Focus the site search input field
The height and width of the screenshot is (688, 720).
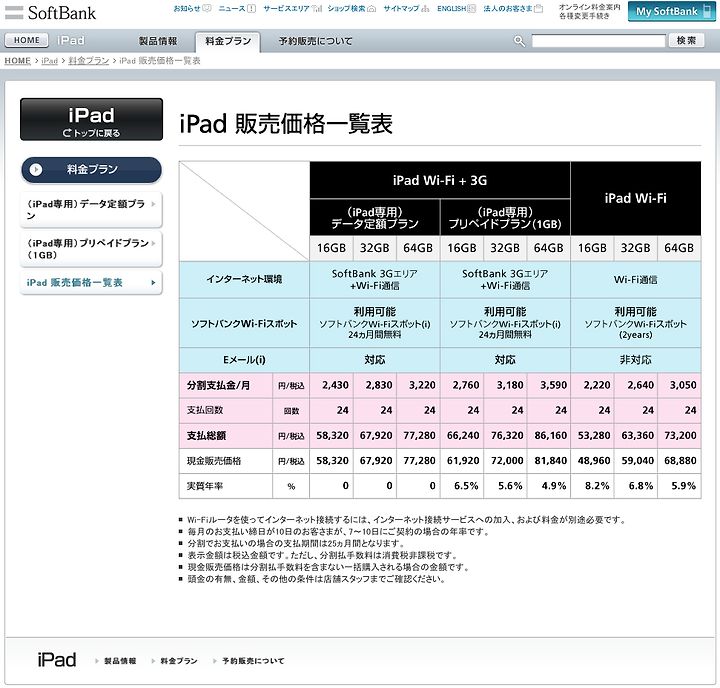pyautogui.click(x=598, y=41)
